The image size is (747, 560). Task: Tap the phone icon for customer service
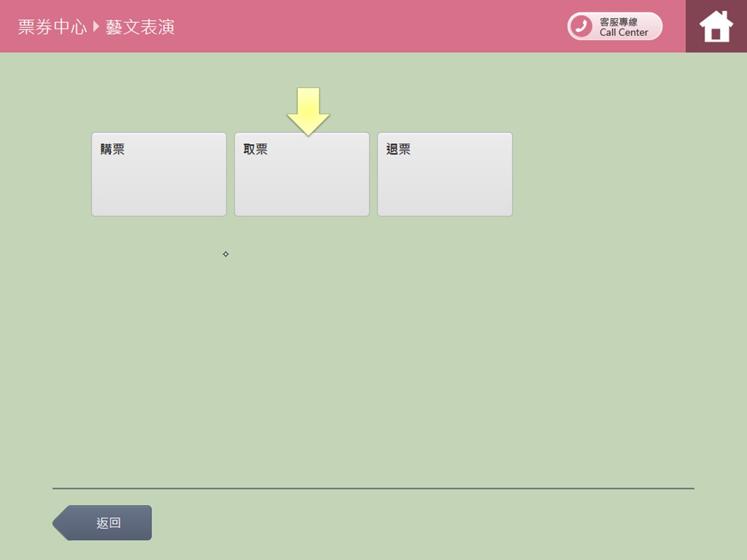[581, 26]
